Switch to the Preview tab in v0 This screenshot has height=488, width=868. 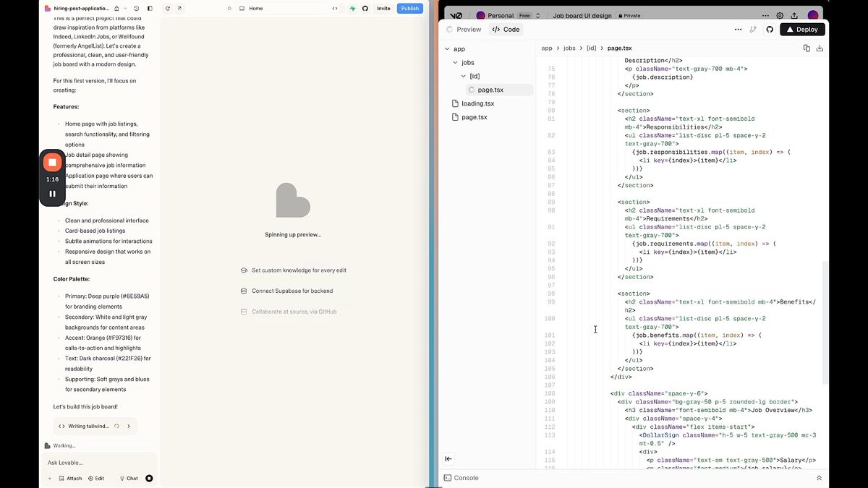pos(464,30)
